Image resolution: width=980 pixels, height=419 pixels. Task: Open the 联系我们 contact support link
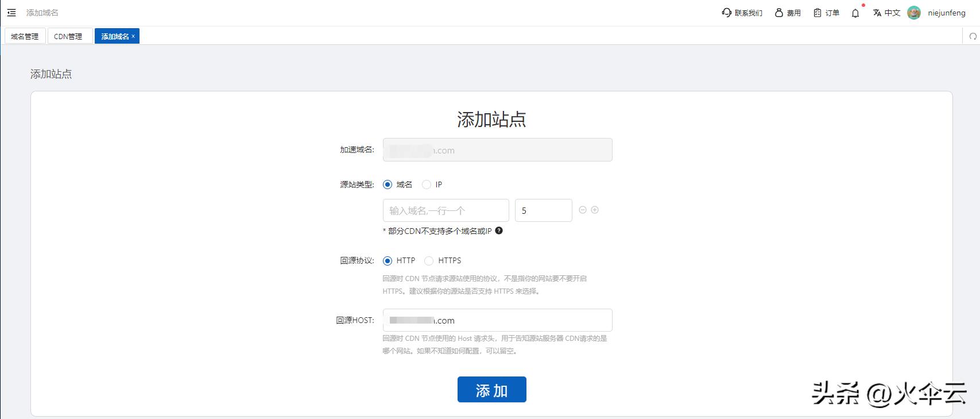pos(742,13)
